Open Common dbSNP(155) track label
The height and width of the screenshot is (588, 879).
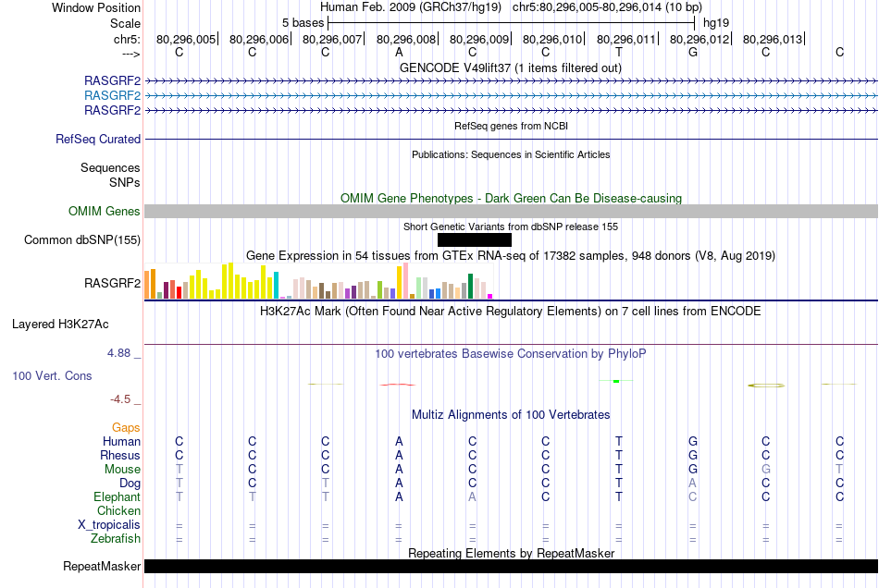click(81, 239)
